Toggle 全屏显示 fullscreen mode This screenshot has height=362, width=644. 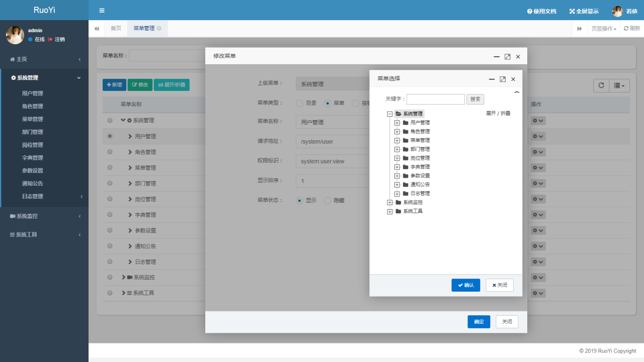point(584,11)
